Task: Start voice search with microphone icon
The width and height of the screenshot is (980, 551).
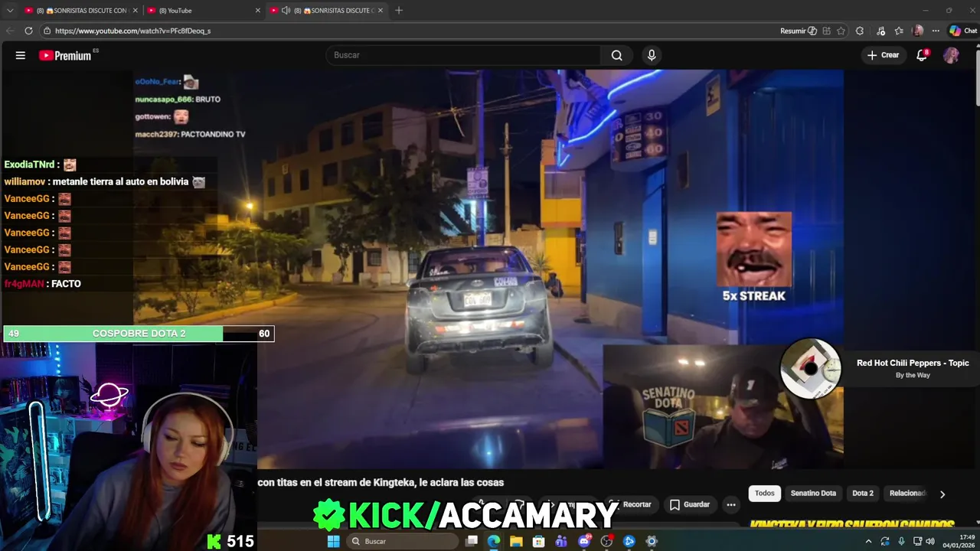Action: (652, 55)
